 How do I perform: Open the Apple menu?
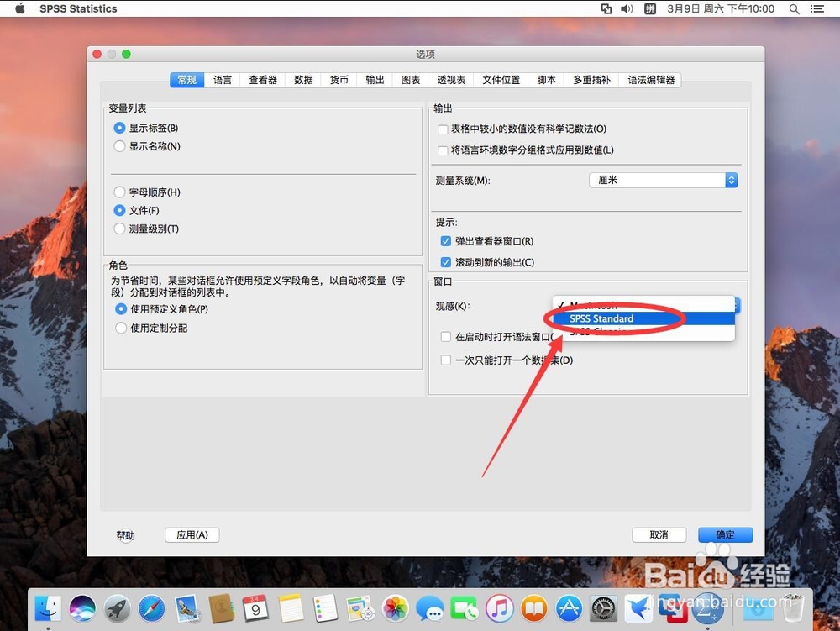click(20, 8)
